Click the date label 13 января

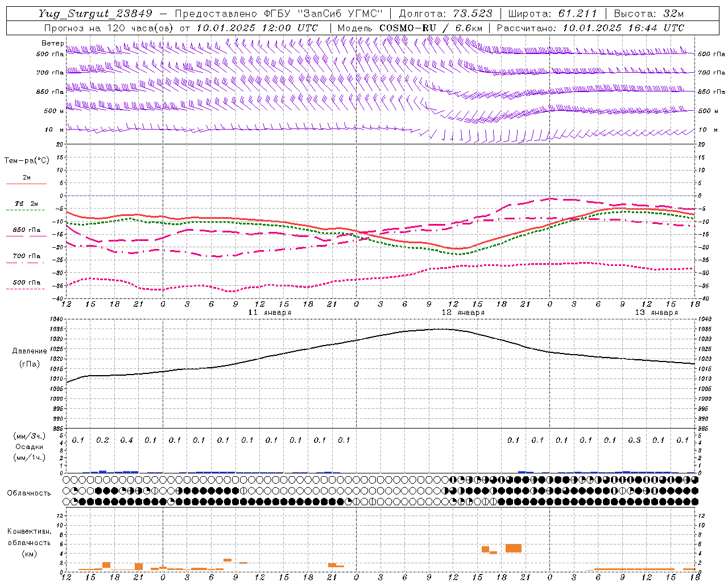click(656, 313)
